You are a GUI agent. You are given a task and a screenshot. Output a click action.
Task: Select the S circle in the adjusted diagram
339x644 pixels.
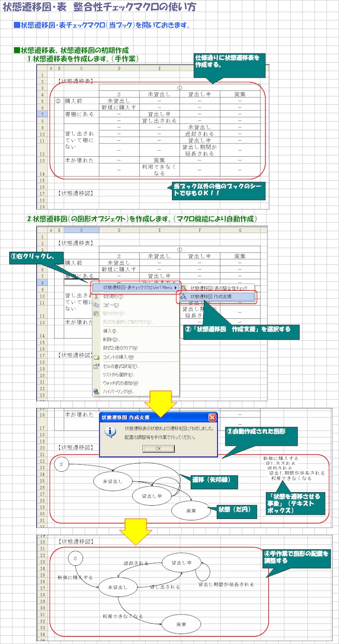[76, 558]
